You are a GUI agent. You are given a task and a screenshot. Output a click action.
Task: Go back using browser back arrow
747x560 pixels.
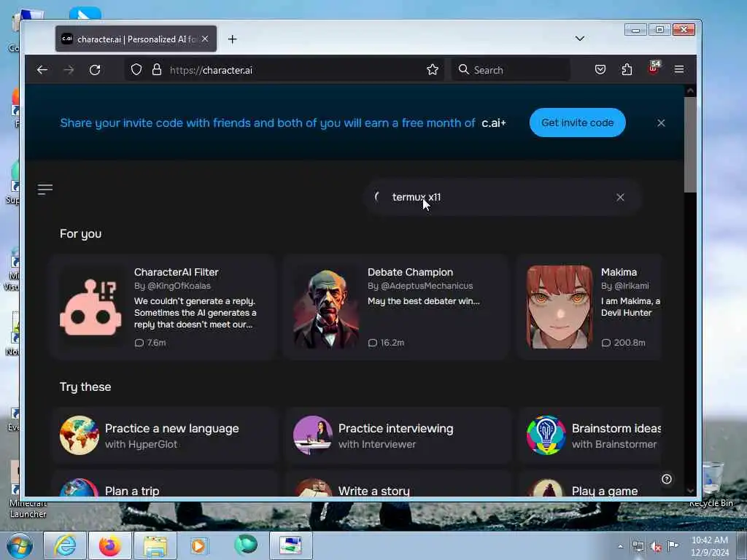[x=42, y=70]
